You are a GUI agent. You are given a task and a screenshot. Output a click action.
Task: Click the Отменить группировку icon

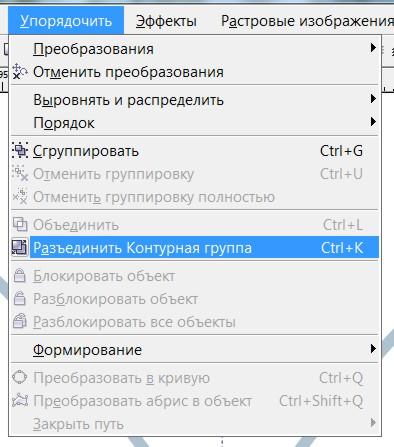coord(20,173)
